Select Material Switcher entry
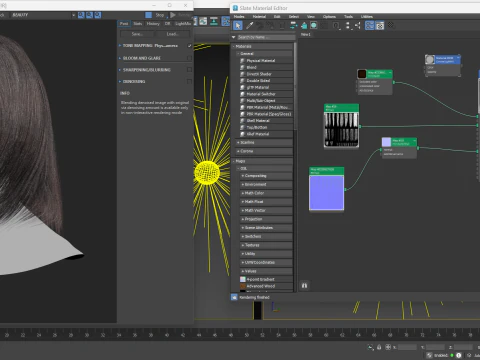This screenshot has height=360, width=480. point(266,94)
